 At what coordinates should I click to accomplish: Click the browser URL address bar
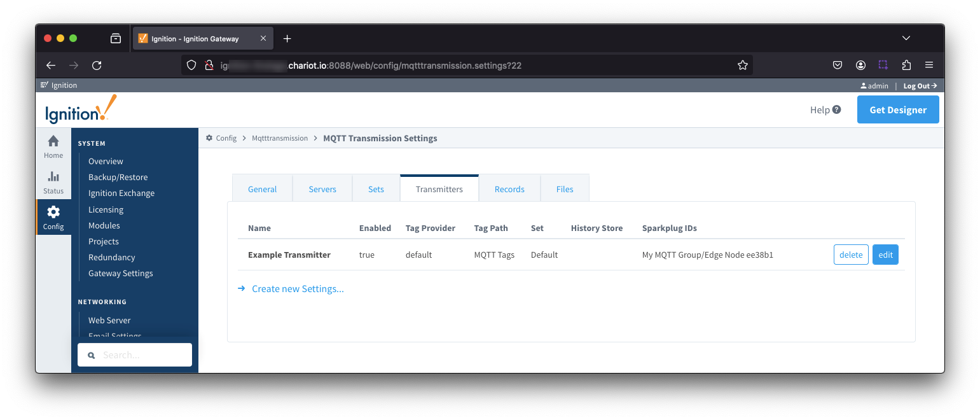467,65
